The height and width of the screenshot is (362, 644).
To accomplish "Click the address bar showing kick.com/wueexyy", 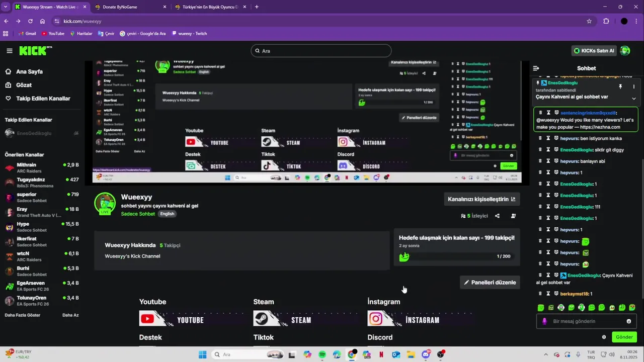I will click(x=322, y=21).
